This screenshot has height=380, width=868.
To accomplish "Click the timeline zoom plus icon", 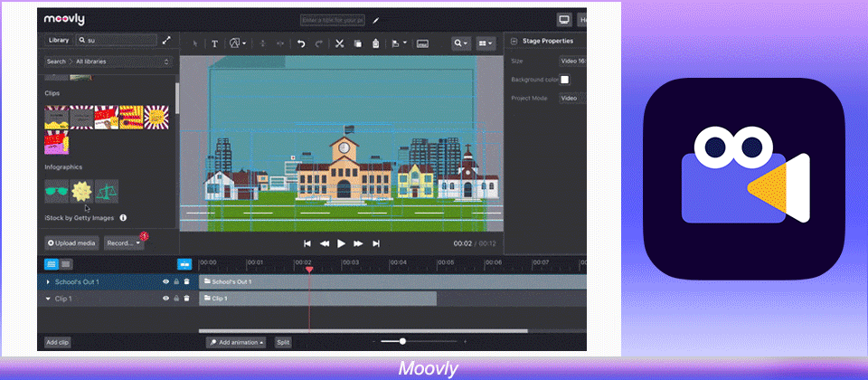I will tap(465, 342).
